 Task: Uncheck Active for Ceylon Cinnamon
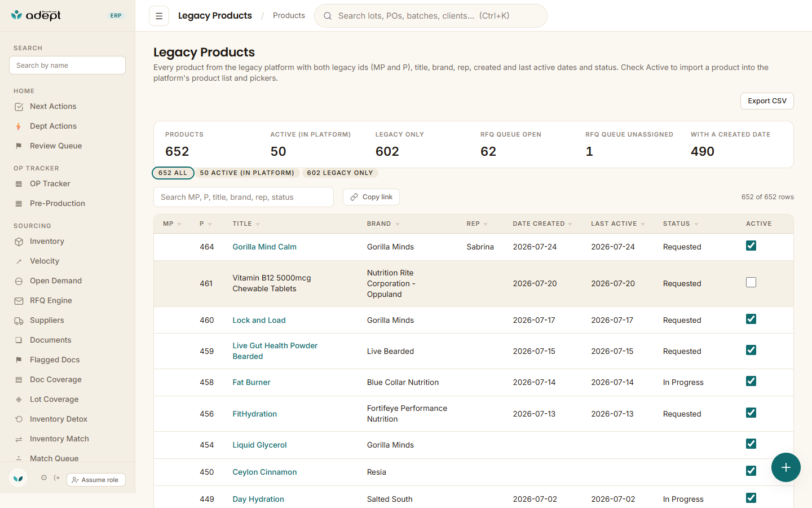tap(751, 471)
